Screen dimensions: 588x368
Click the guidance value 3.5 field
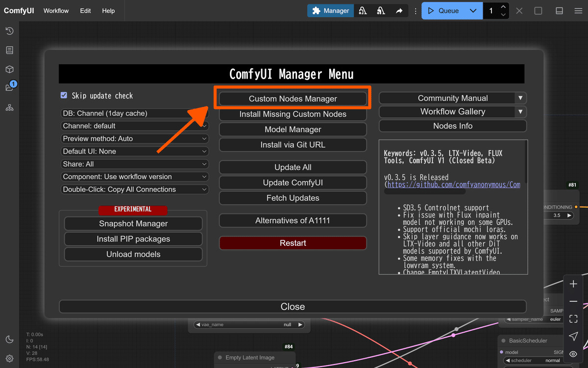(x=556, y=215)
